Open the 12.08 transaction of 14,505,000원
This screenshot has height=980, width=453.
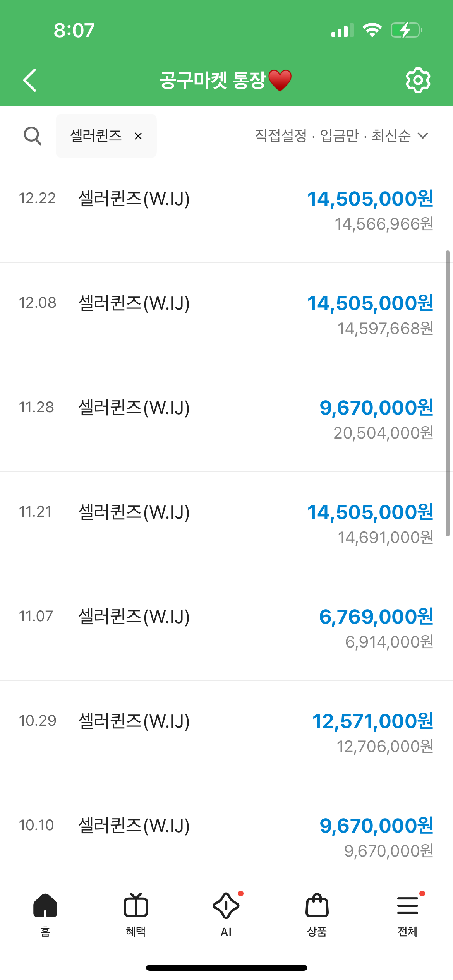[226, 315]
